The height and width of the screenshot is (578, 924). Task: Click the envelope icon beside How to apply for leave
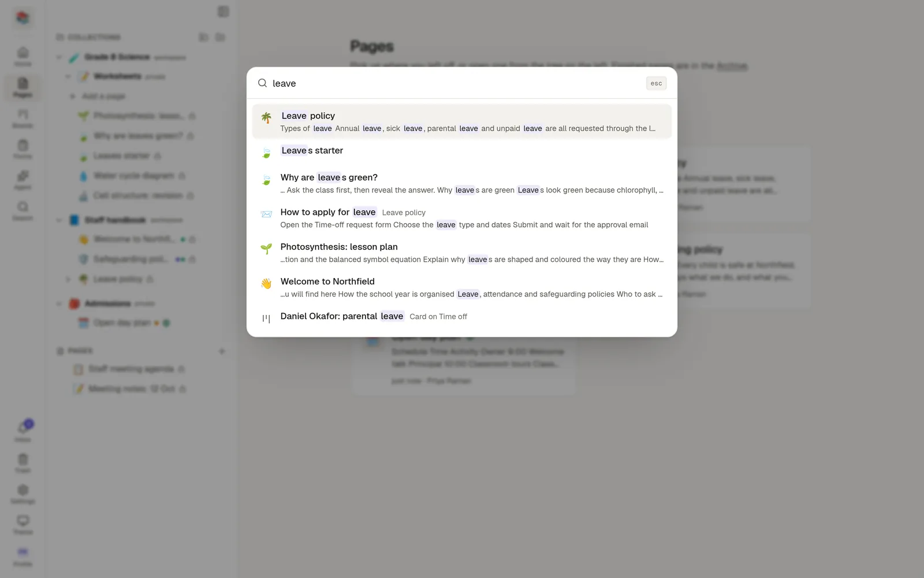click(x=266, y=214)
